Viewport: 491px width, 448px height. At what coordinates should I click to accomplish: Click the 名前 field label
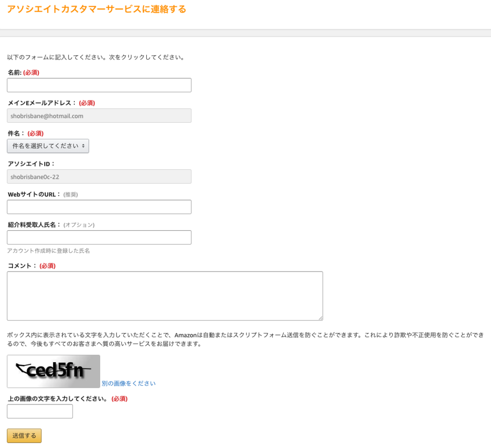15,72
